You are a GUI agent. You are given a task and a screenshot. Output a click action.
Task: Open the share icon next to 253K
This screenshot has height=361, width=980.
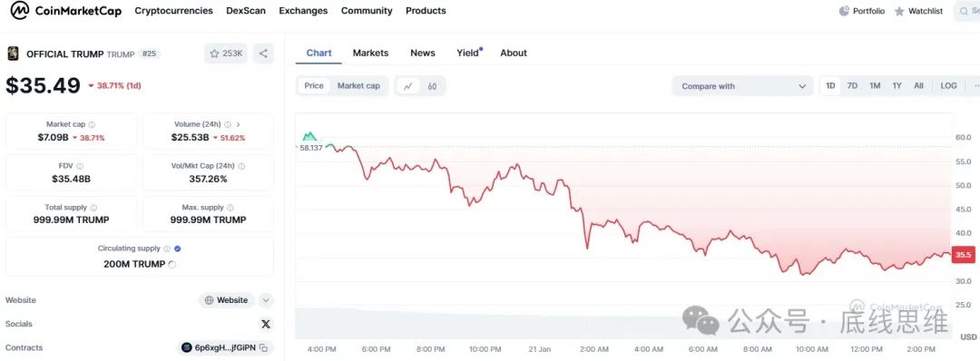point(263,54)
